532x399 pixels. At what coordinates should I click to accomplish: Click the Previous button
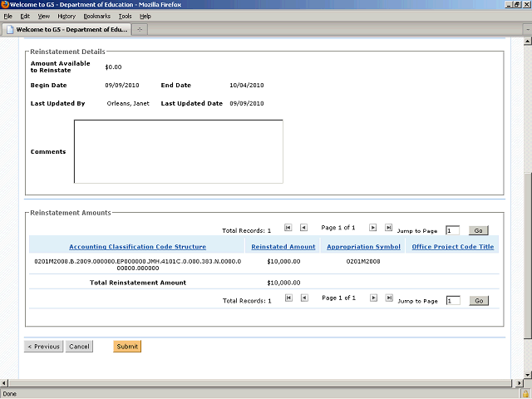(x=43, y=347)
